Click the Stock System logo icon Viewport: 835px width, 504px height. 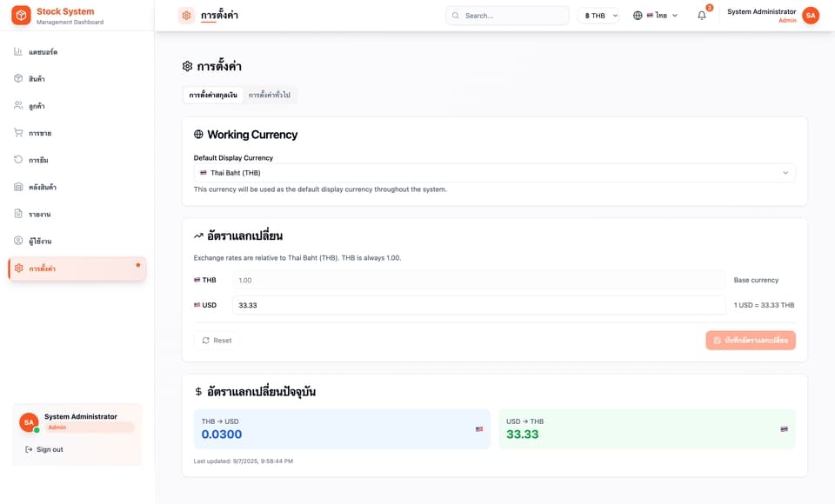click(x=21, y=16)
